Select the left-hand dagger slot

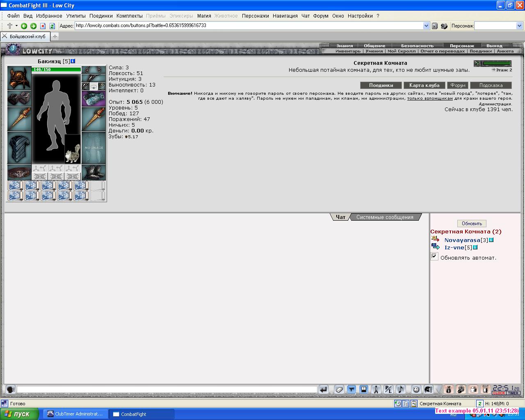click(19, 119)
